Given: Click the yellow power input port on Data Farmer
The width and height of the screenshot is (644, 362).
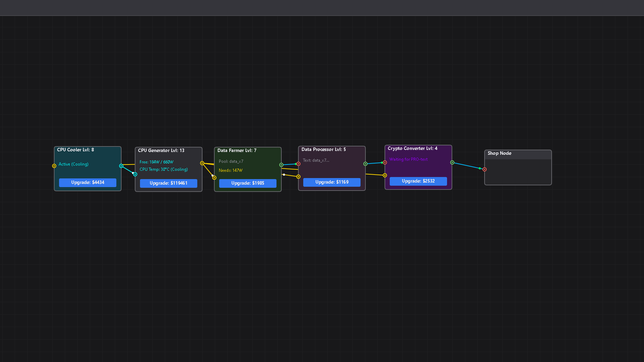Looking at the screenshot, I should (x=214, y=178).
